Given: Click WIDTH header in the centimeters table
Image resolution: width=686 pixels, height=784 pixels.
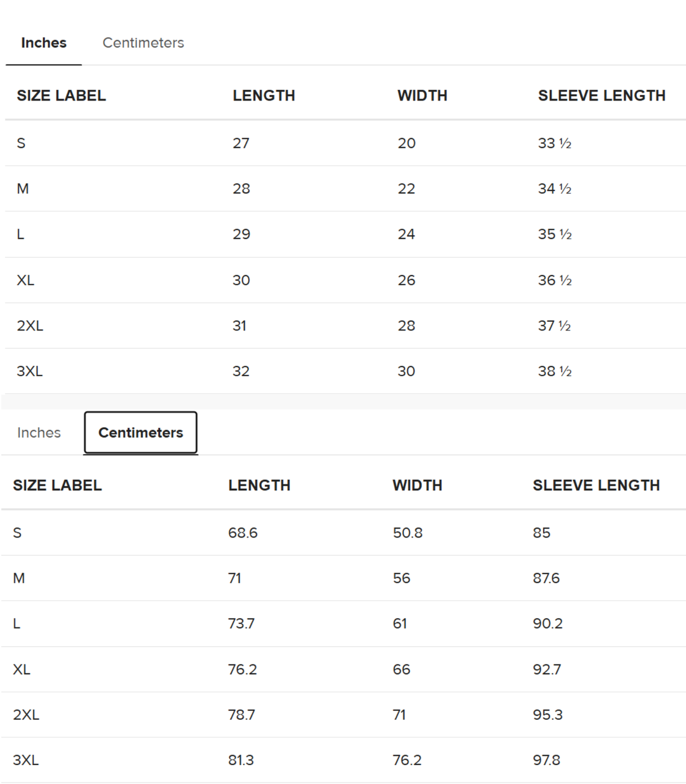Looking at the screenshot, I should pos(417,485).
